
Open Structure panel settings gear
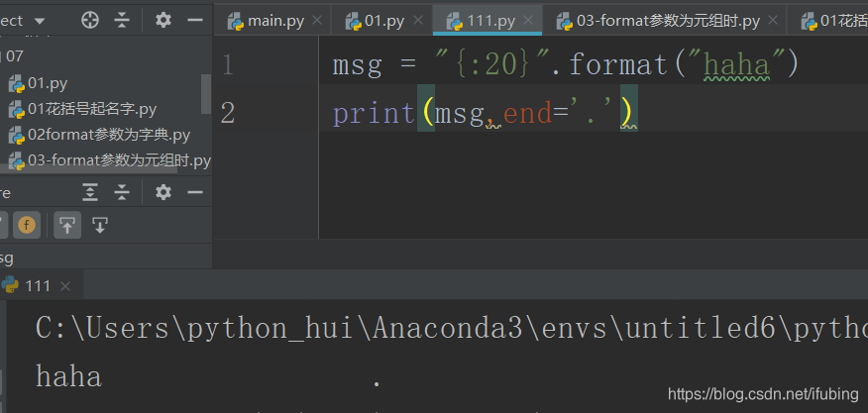point(163,193)
